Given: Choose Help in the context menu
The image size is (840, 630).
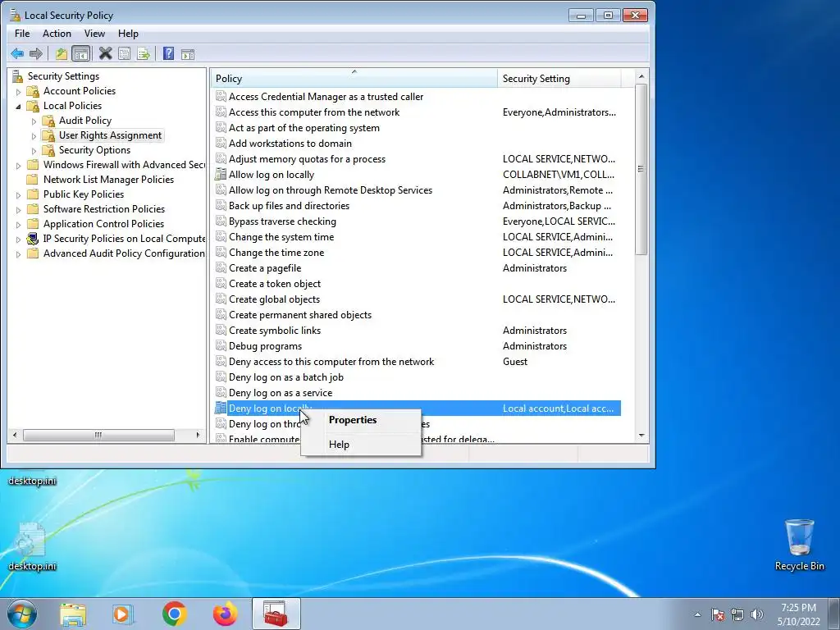Looking at the screenshot, I should click(x=361, y=444).
